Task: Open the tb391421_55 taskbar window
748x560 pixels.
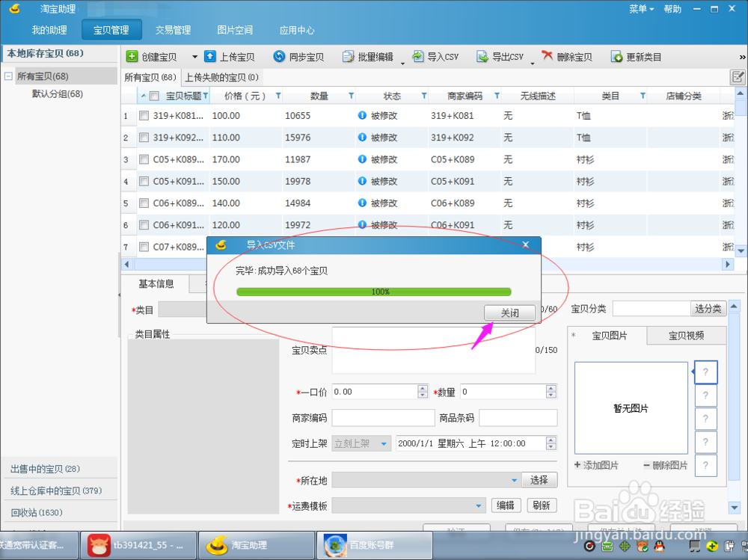Action: click(x=139, y=545)
